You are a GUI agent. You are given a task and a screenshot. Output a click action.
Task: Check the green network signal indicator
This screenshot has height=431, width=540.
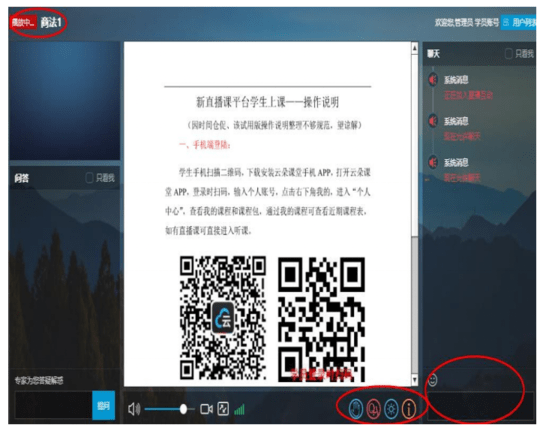click(239, 409)
